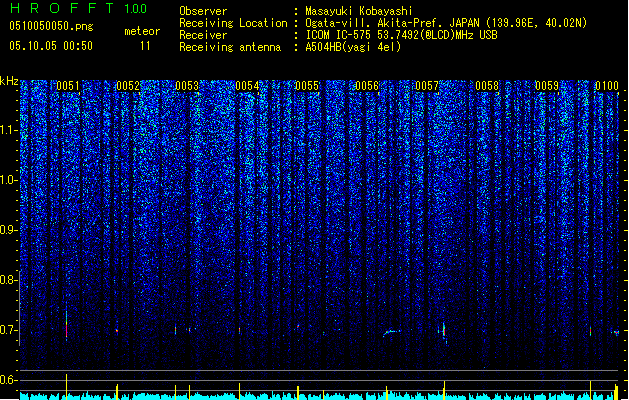Click the observer name Masayuki Kobayashi

[359, 11]
